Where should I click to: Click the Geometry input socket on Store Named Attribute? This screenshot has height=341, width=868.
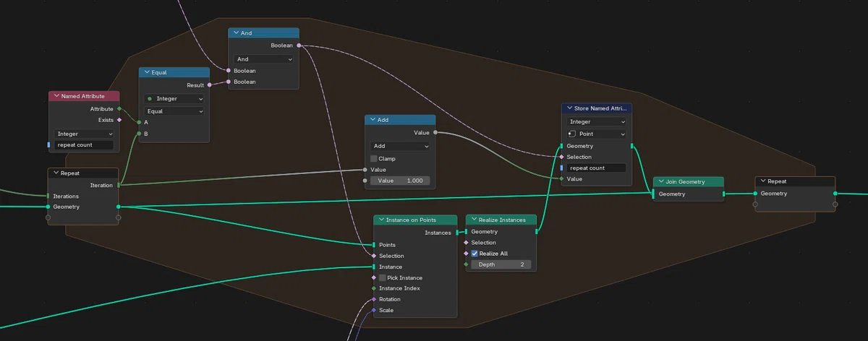click(x=561, y=146)
